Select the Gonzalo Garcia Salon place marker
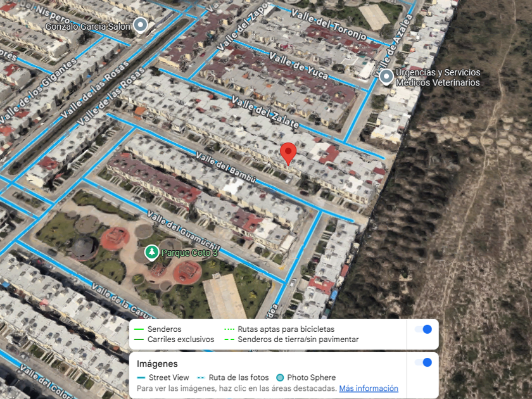Viewport: 532px width, 399px height. click(x=140, y=25)
